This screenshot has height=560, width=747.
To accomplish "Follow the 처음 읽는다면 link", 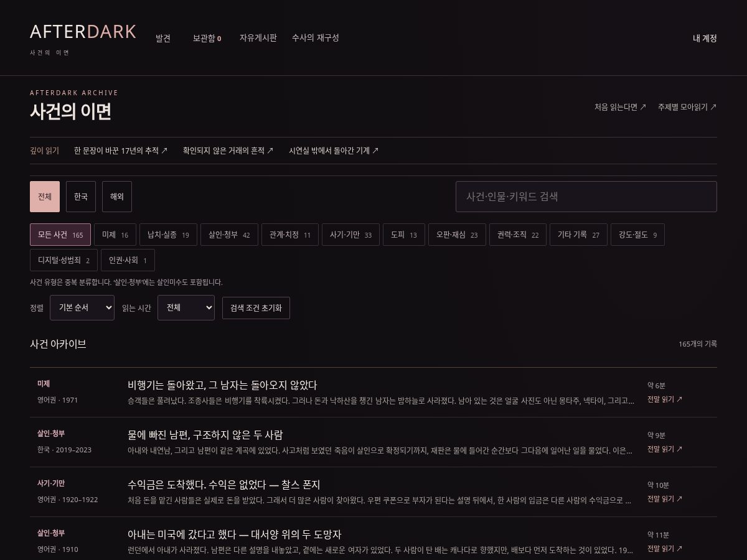I will (620, 107).
